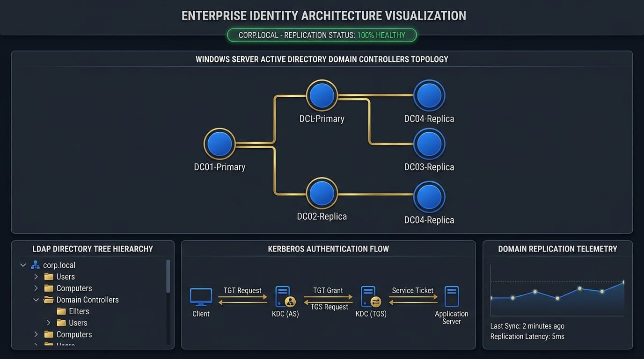Click the TGT Request label

[242, 290]
